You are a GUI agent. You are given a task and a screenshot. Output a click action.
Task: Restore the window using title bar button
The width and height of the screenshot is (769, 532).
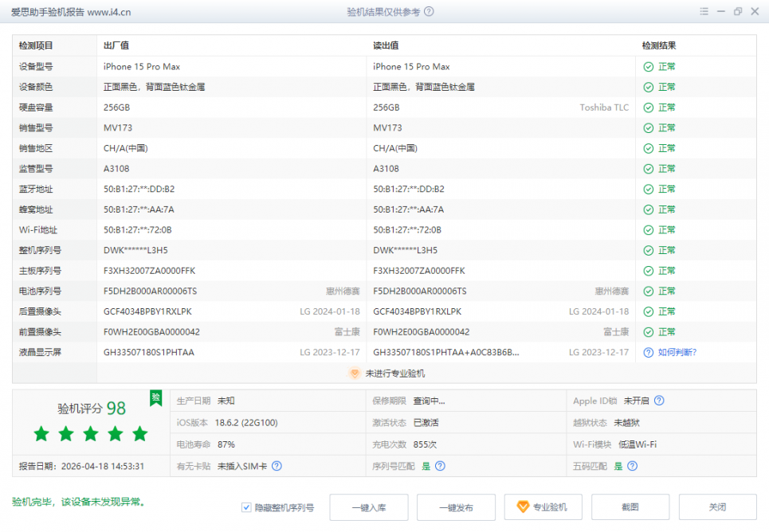coord(737,12)
